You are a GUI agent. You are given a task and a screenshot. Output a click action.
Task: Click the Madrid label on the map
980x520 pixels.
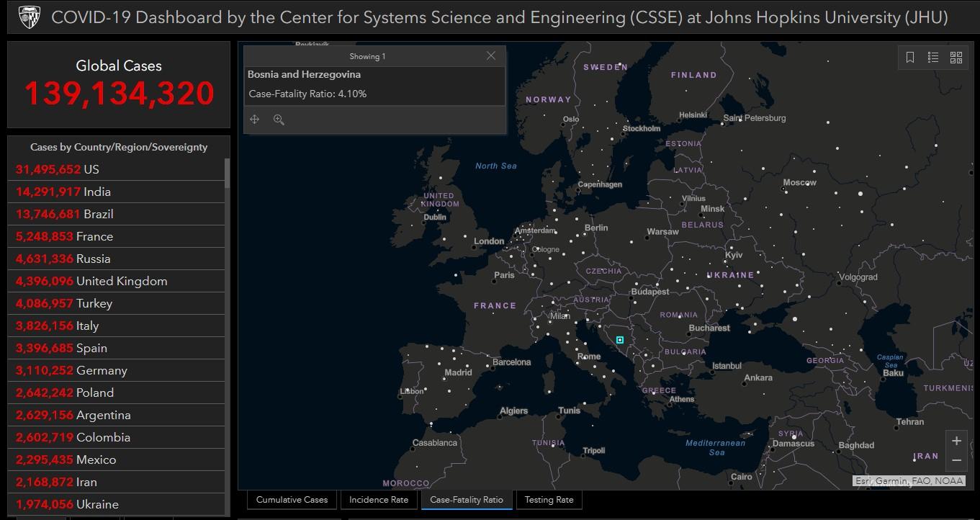coord(458,372)
